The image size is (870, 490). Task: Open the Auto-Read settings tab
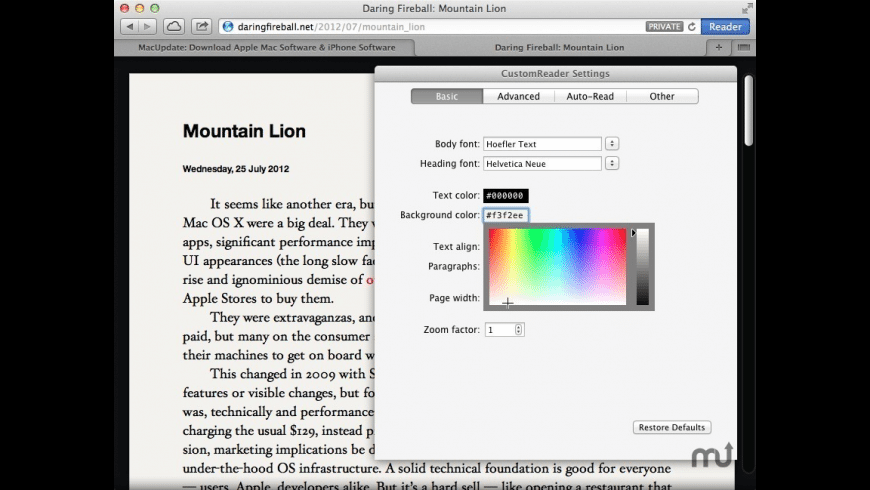tap(590, 96)
